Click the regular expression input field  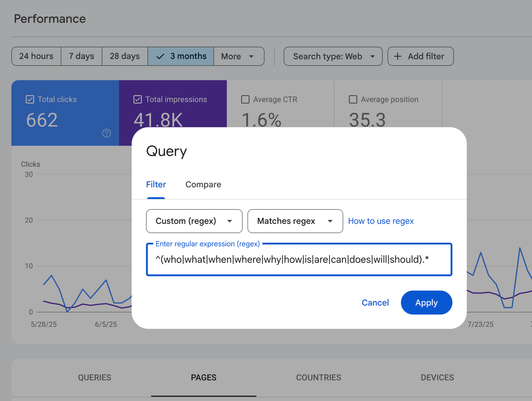[299, 260]
